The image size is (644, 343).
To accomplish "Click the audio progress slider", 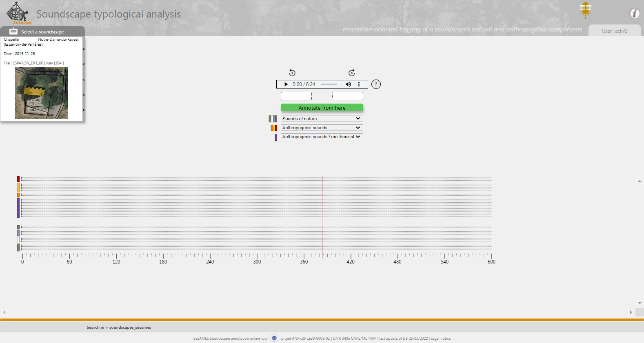I will 329,84.
